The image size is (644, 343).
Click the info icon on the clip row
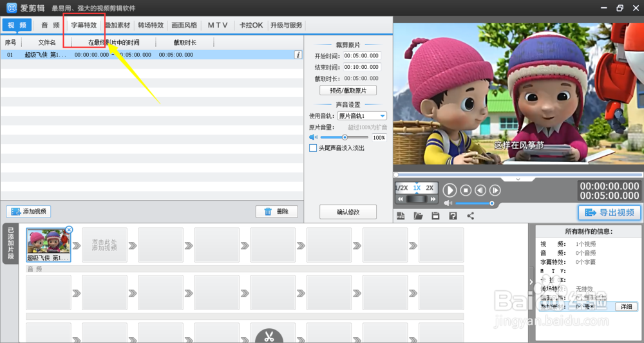point(298,55)
